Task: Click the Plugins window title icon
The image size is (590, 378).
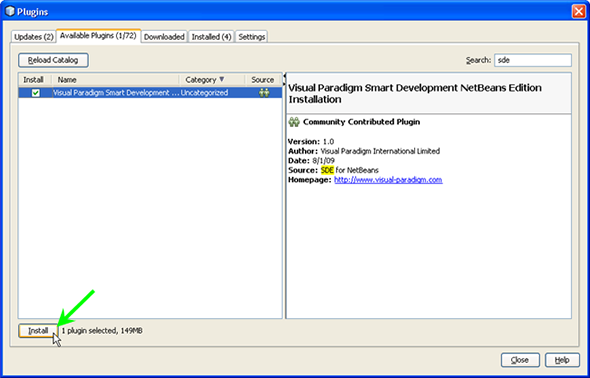Action: (9, 12)
